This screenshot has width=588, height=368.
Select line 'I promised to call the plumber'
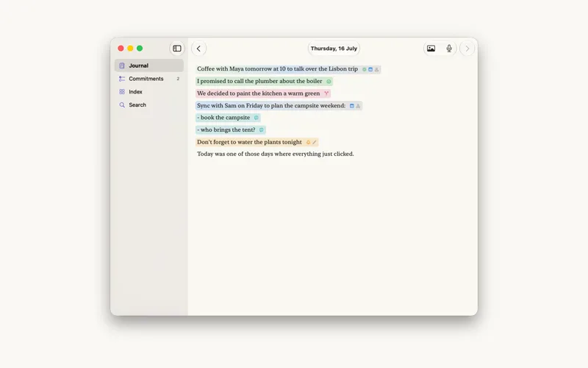click(x=264, y=81)
